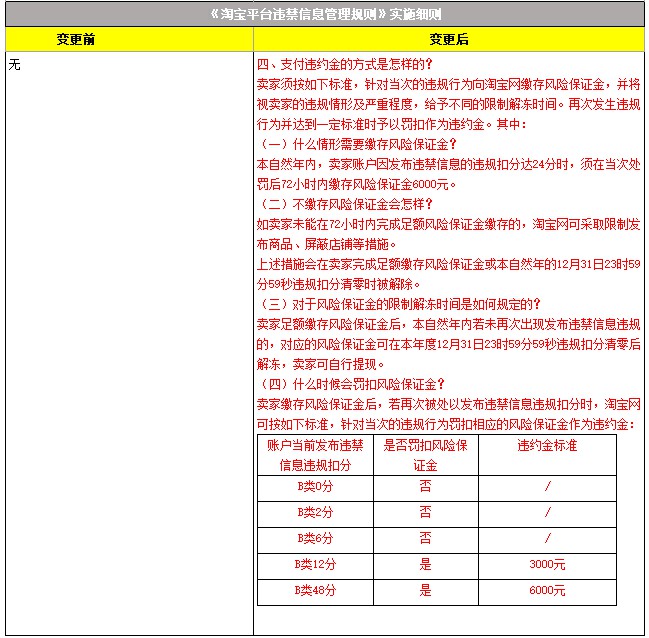
Task: Click line 行为并达到一定标准时予以罚扣作为违约金
Action: coord(391,124)
